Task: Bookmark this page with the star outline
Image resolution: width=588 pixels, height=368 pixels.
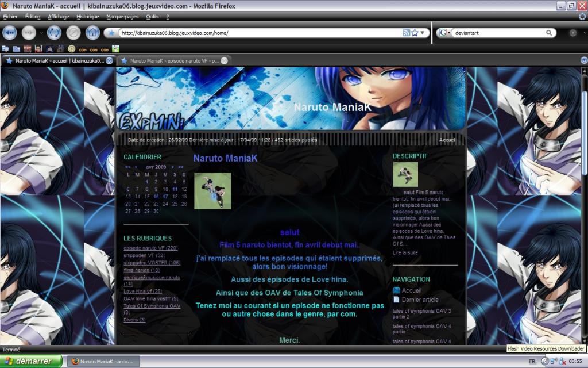Action: click(x=415, y=33)
